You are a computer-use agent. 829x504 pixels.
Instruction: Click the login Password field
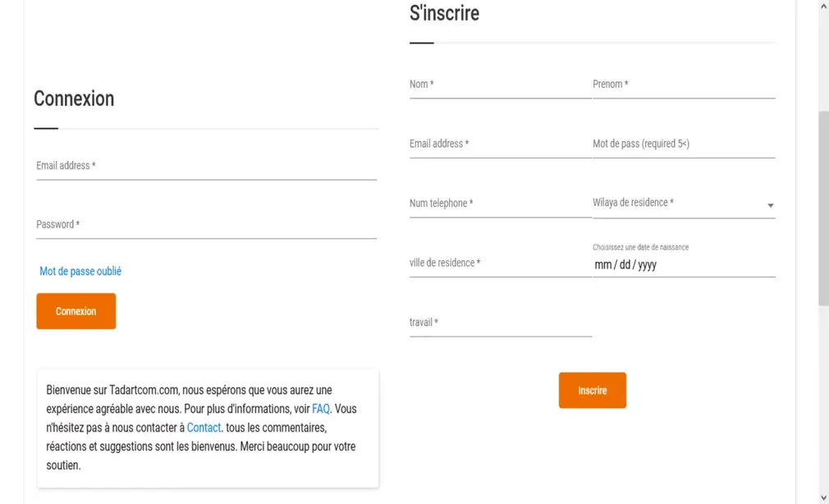coord(206,226)
